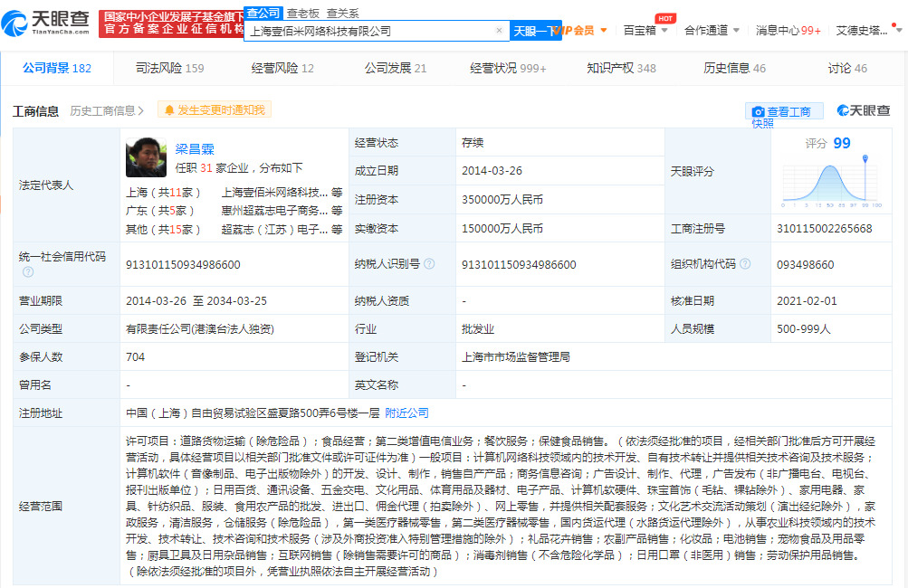Clear the search box with the X icon
Screen dimensions: 908x588
pos(499,31)
